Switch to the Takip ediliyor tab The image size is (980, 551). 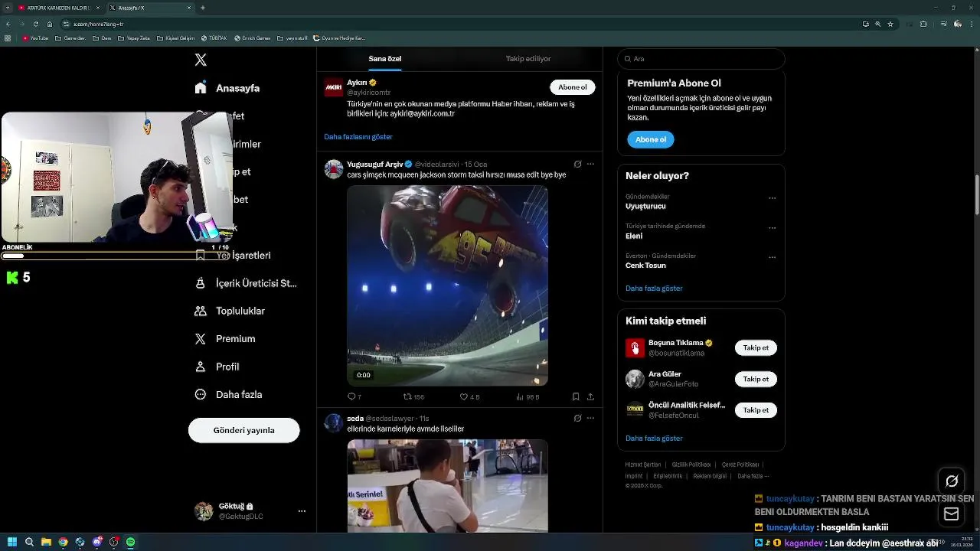pyautogui.click(x=528, y=59)
